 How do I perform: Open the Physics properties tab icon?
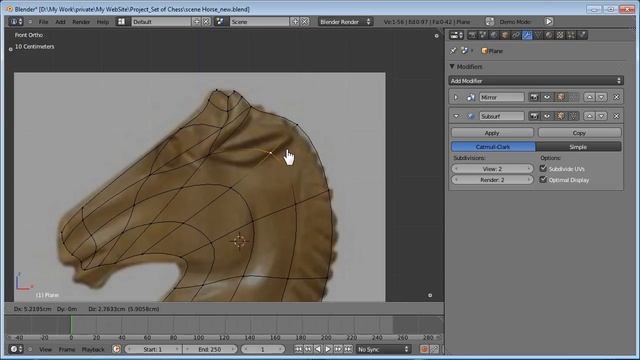coord(582,35)
